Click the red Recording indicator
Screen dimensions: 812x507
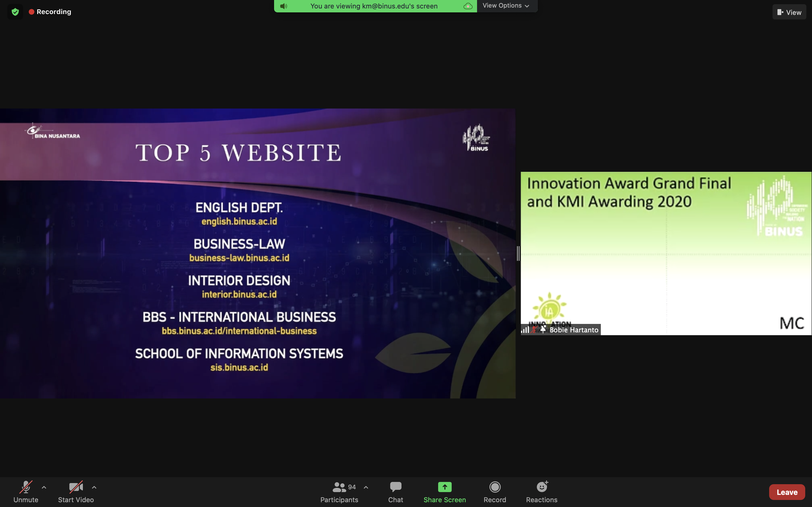point(50,12)
